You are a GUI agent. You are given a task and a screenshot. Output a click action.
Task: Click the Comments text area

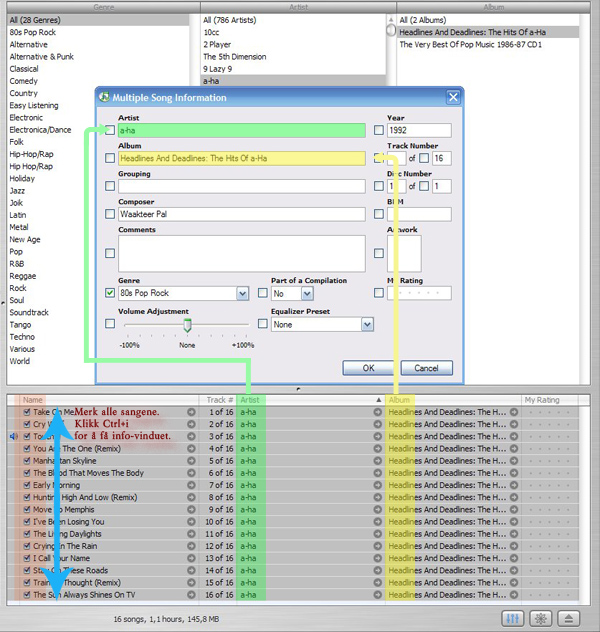242,254
